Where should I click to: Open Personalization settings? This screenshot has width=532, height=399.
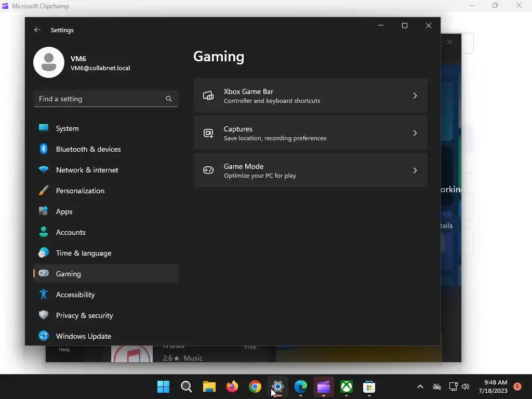point(105,191)
